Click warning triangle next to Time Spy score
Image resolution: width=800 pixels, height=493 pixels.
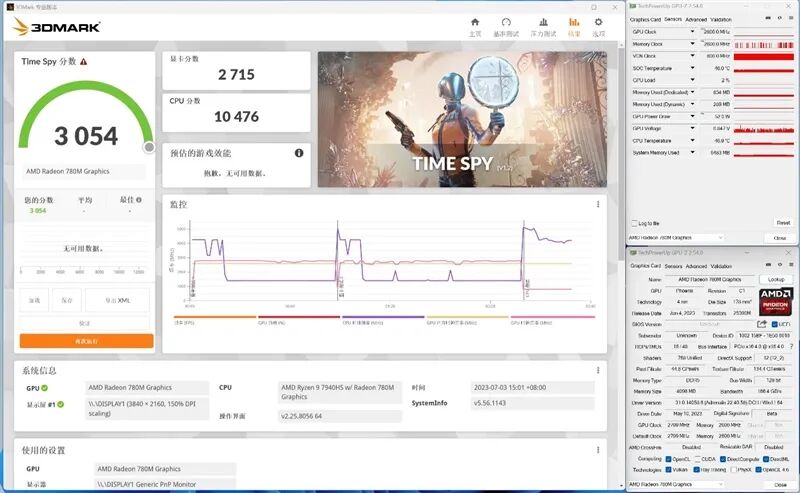point(84,62)
